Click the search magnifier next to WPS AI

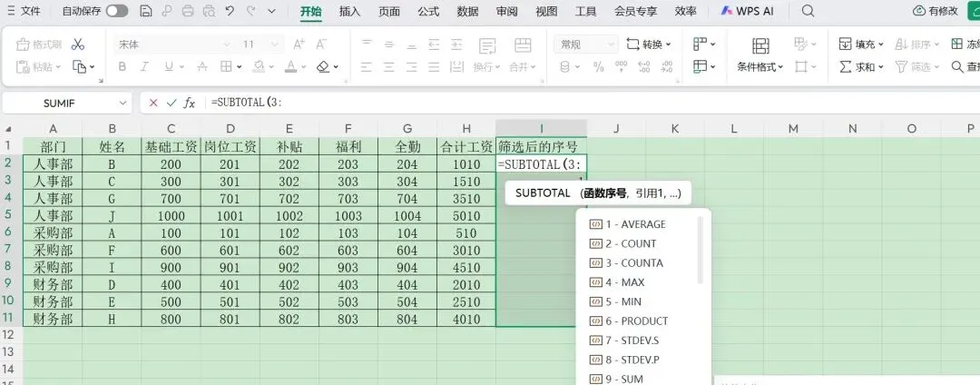(808, 11)
